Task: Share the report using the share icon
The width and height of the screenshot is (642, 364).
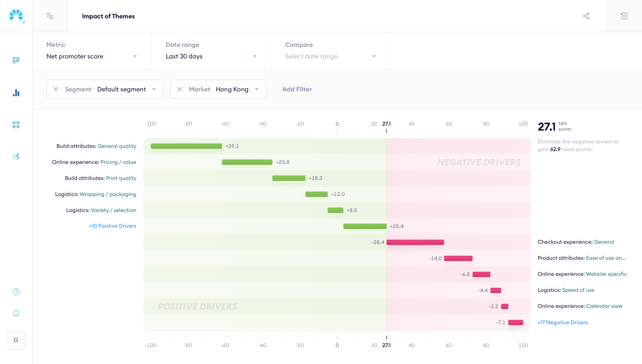Action: tap(587, 16)
